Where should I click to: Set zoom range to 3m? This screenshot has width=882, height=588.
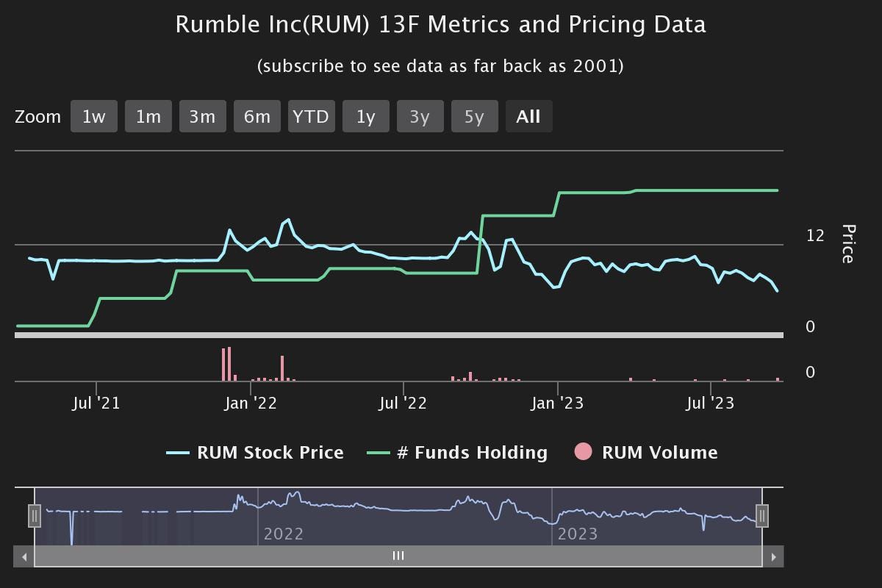(203, 116)
